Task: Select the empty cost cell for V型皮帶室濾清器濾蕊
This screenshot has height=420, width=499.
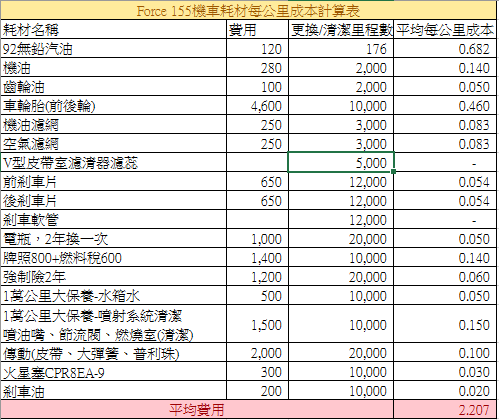Action: pos(257,162)
